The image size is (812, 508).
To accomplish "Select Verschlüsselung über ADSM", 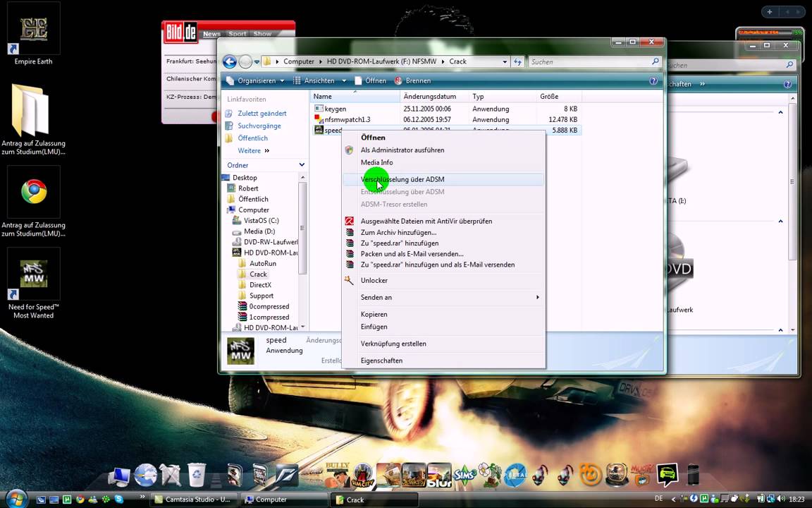I will click(x=443, y=179).
